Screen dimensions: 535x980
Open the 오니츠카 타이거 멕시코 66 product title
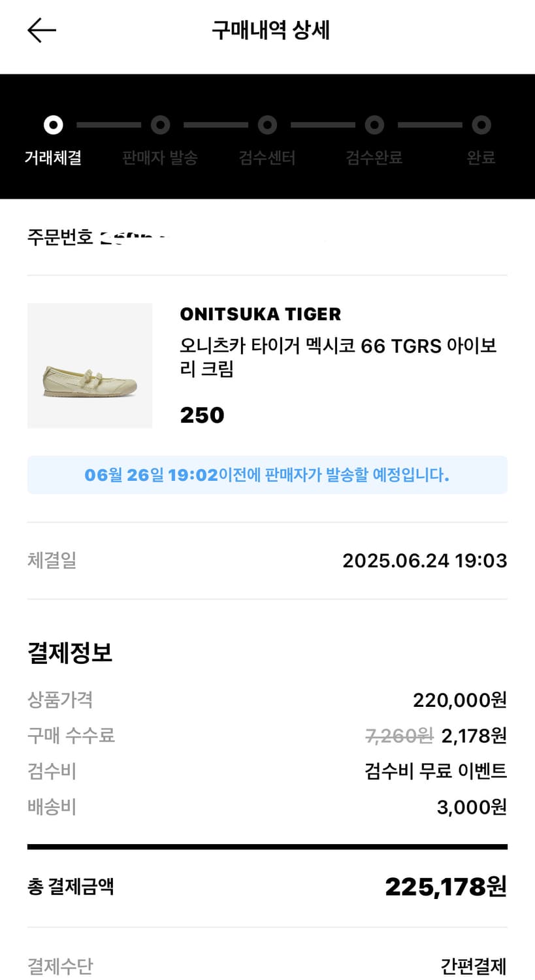(338, 357)
